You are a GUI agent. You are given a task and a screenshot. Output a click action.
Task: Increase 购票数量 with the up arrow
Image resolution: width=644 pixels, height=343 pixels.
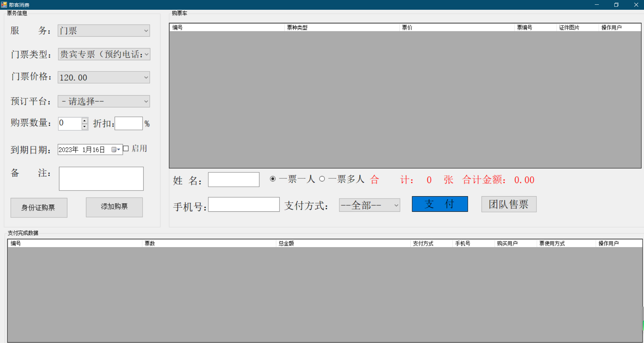click(x=85, y=121)
